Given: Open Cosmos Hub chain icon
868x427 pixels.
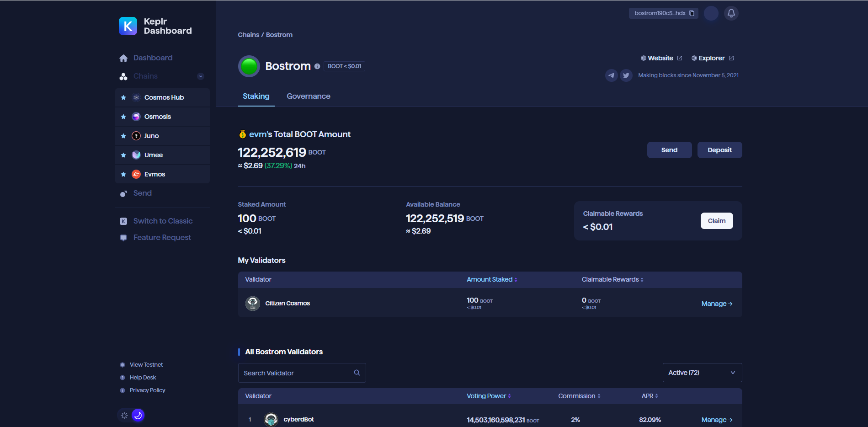Looking at the screenshot, I should point(136,97).
